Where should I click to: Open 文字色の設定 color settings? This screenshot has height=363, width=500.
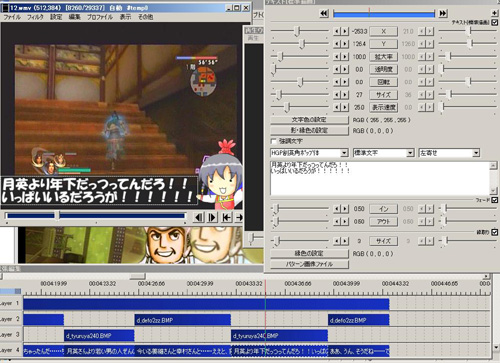309,120
